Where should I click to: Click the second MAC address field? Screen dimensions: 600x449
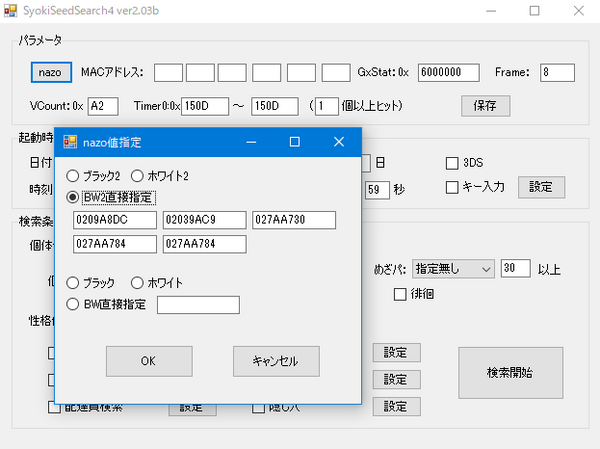(200, 73)
